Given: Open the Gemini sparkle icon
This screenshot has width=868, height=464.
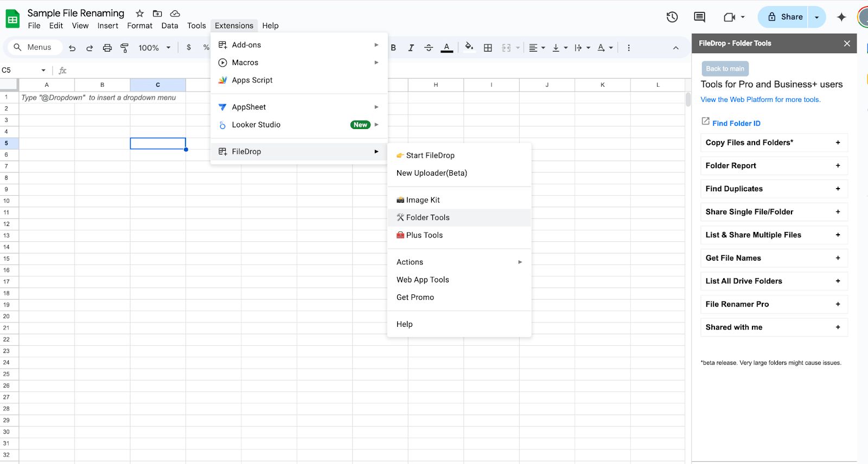Looking at the screenshot, I should (841, 17).
